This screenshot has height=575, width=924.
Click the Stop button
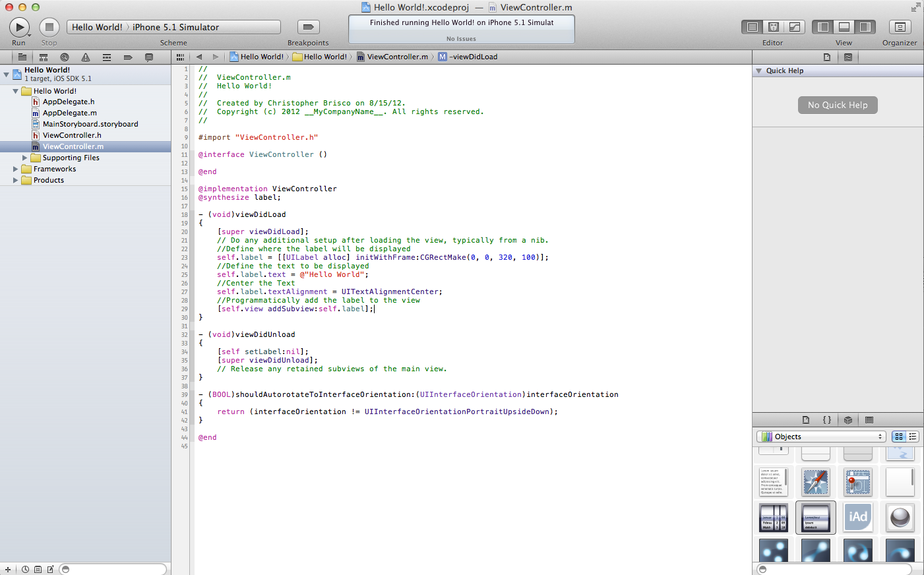coord(49,27)
